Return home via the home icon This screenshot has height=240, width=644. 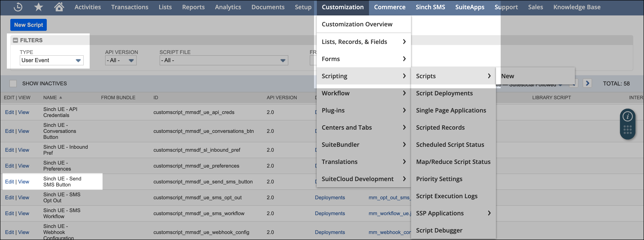59,7
